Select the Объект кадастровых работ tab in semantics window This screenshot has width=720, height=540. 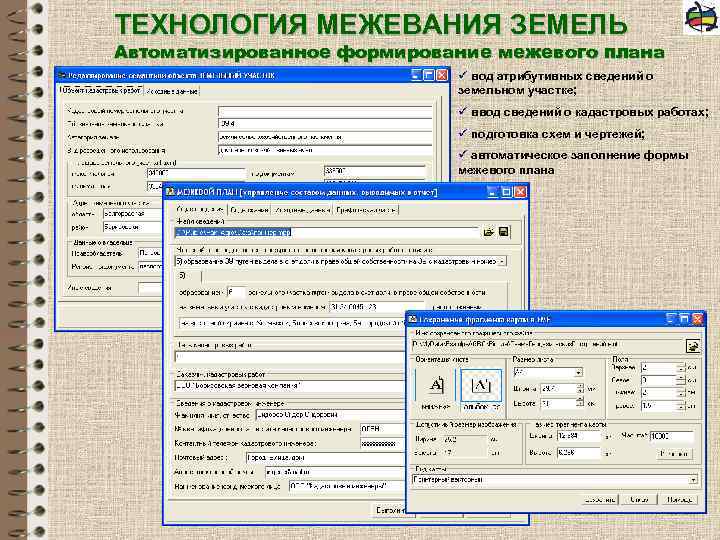[x=101, y=90]
